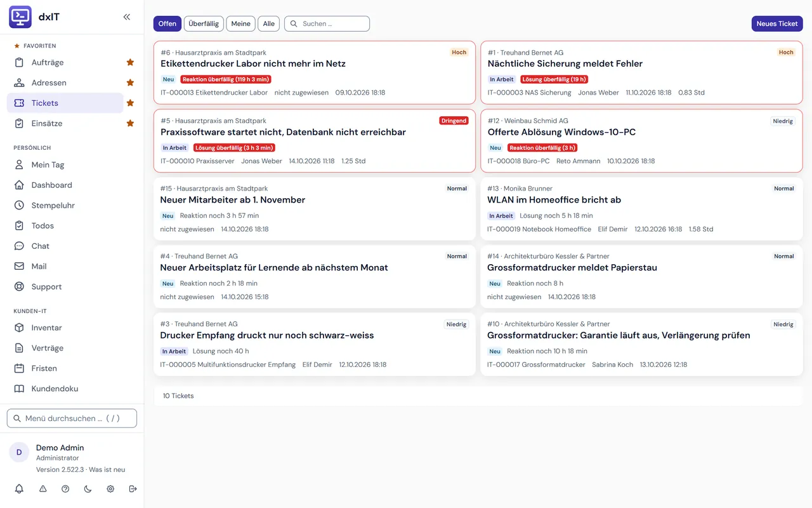
Task: Click the Dringend priority badge
Action: [x=454, y=121]
